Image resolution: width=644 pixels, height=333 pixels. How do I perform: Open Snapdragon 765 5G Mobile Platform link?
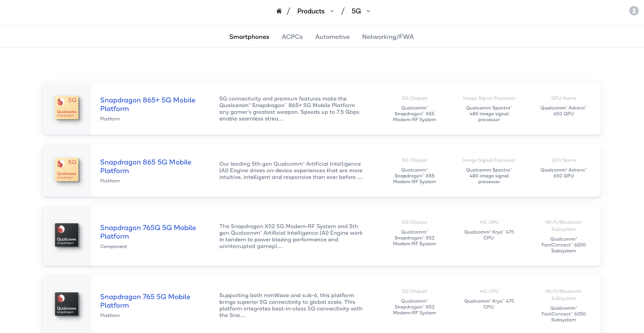[x=145, y=301]
